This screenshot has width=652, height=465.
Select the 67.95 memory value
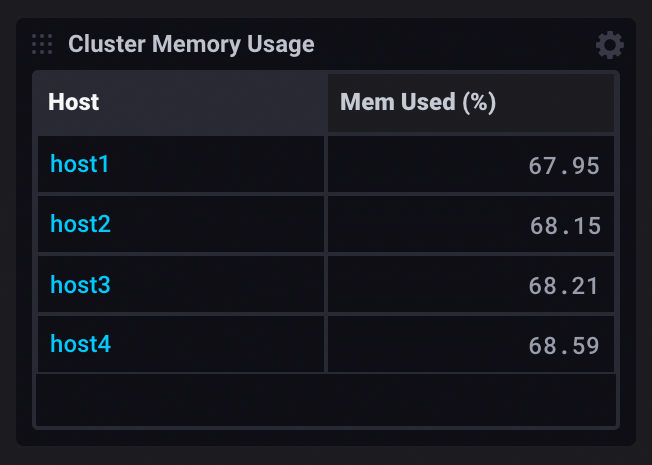[x=564, y=166]
